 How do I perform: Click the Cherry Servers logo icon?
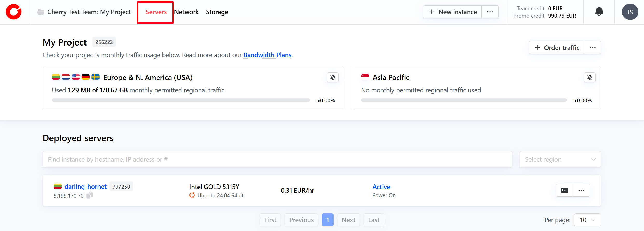pyautogui.click(x=14, y=12)
